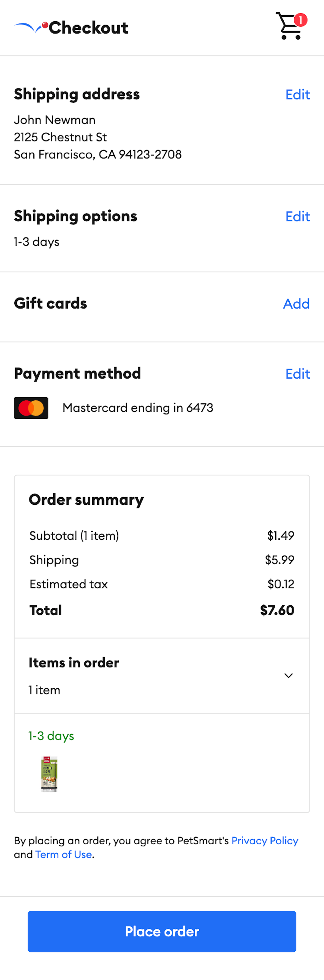Screen dimensions: 324x980
Task: Click the Gift cards section heading
Action: point(51,303)
